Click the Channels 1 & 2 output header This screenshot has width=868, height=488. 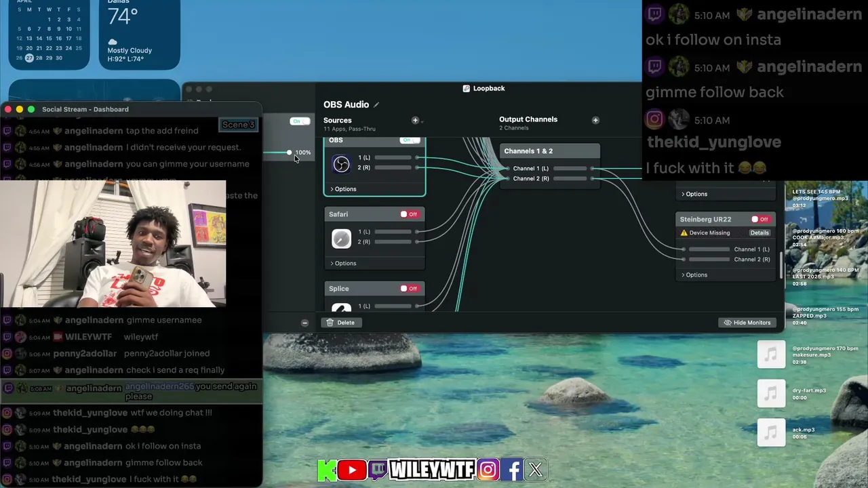click(550, 151)
